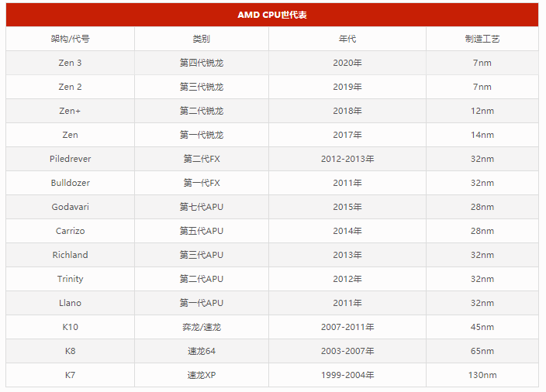Select the 130nm process cell

click(x=482, y=375)
